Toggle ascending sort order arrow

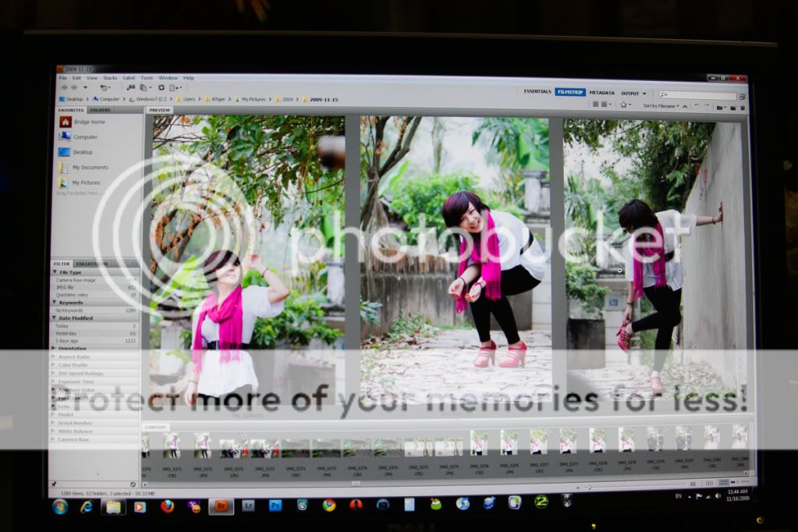coord(685,106)
